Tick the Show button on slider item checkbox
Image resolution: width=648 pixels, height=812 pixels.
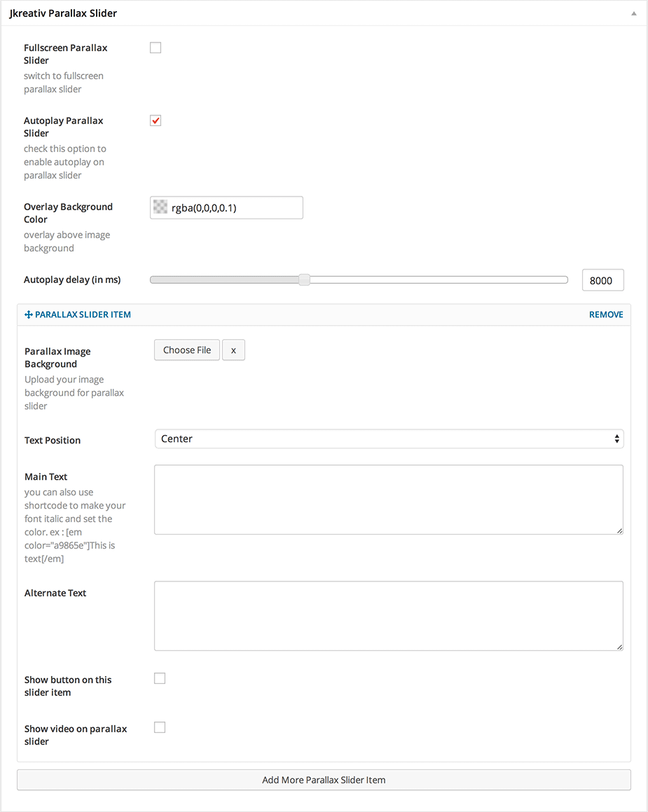coord(160,678)
